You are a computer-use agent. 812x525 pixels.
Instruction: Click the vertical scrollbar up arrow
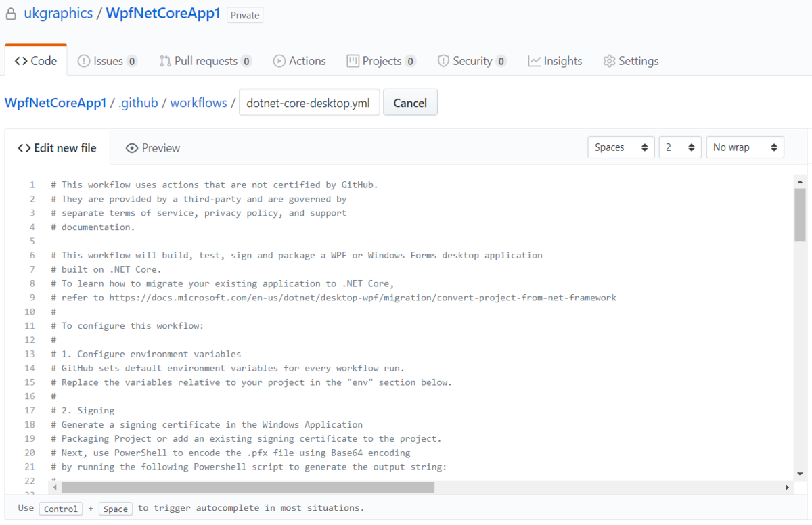tap(800, 181)
